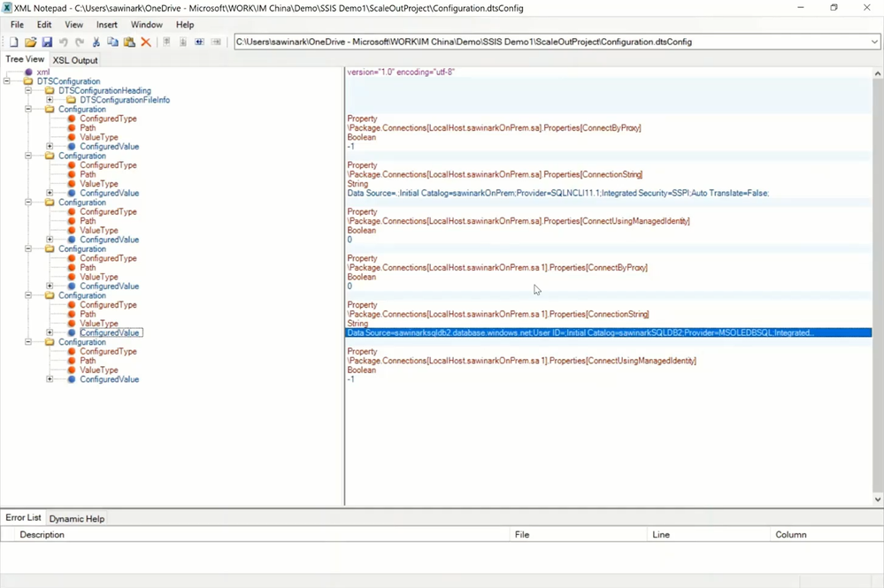Paste from clipboard into the tree
This screenshot has height=588, width=884.
129,42
